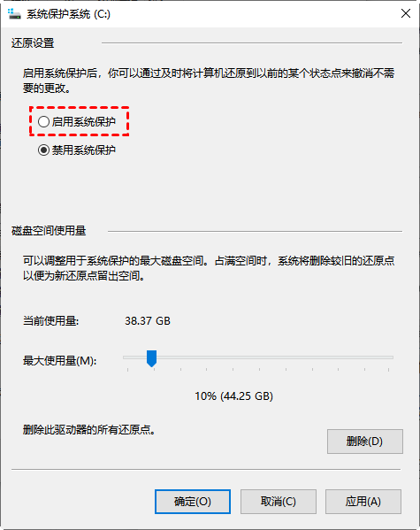Click the 磁盘空间使用量 section heading
This screenshot has height=530, width=420.
[x=49, y=231]
